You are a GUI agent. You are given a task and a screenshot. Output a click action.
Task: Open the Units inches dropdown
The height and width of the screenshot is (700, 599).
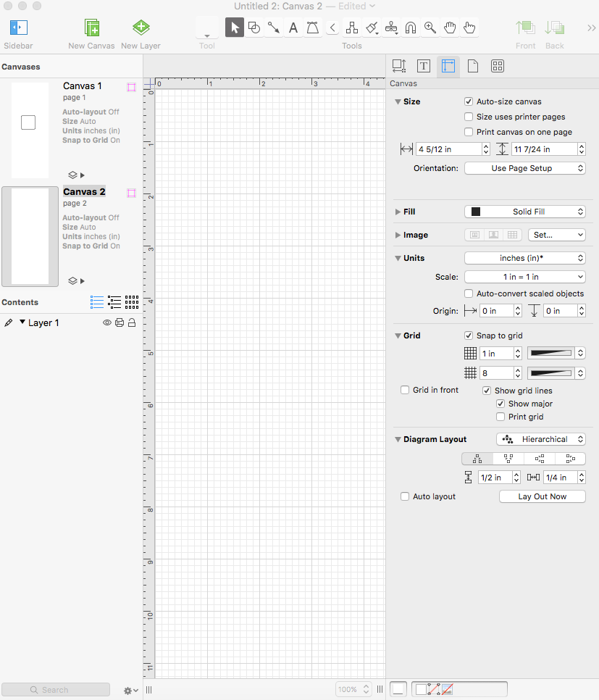point(525,258)
